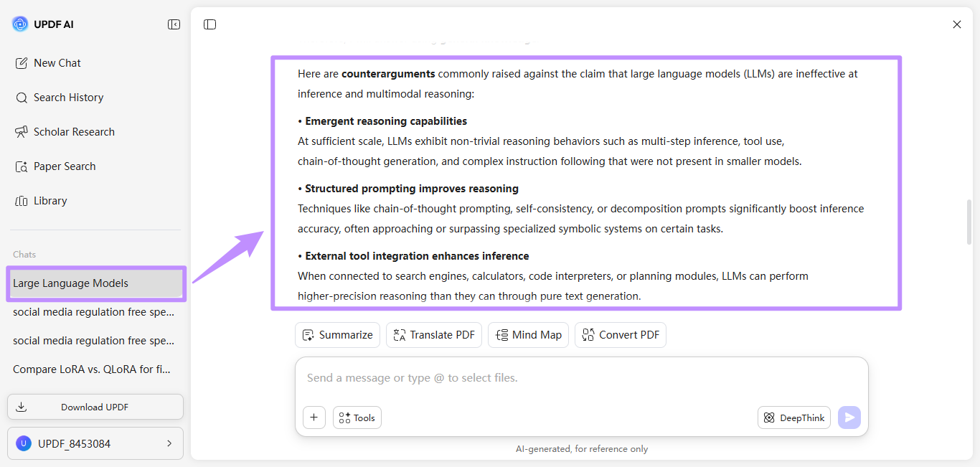
Task: Click the send message arrow button
Action: click(849, 418)
